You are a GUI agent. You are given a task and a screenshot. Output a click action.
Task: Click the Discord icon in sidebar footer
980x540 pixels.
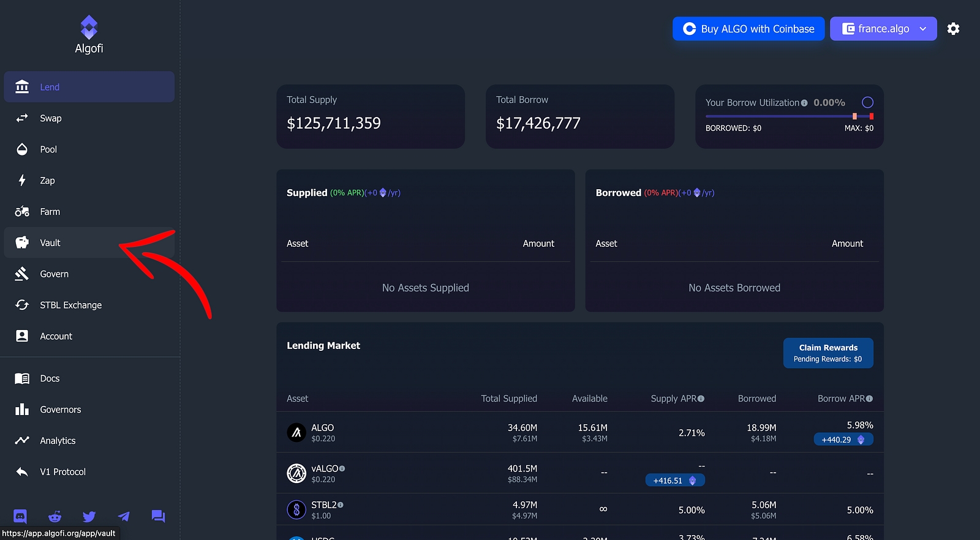pos(20,516)
